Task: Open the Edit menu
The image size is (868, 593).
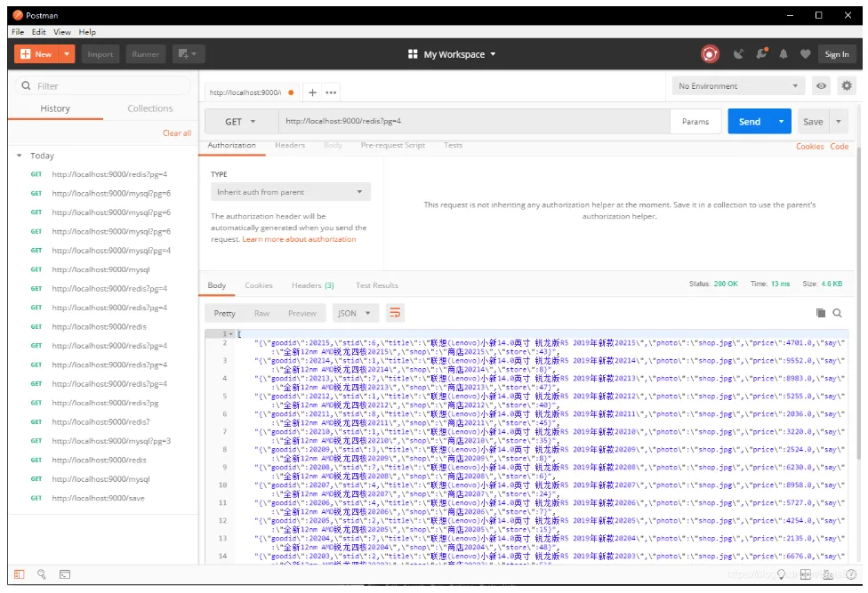Action: coord(39,32)
